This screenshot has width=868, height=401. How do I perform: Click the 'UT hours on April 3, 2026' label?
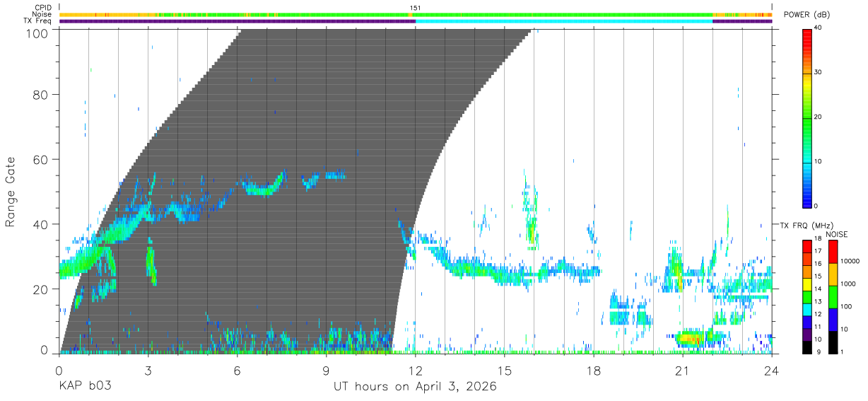(x=415, y=387)
